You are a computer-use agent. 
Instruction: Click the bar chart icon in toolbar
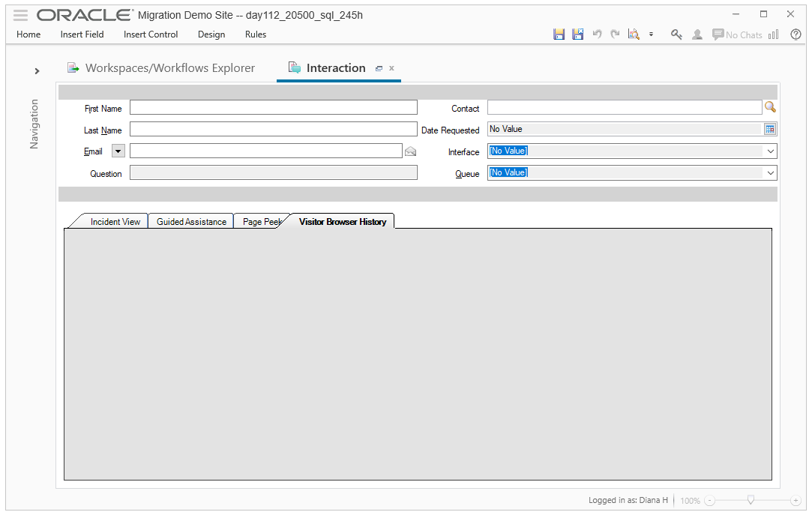pyautogui.click(x=774, y=34)
